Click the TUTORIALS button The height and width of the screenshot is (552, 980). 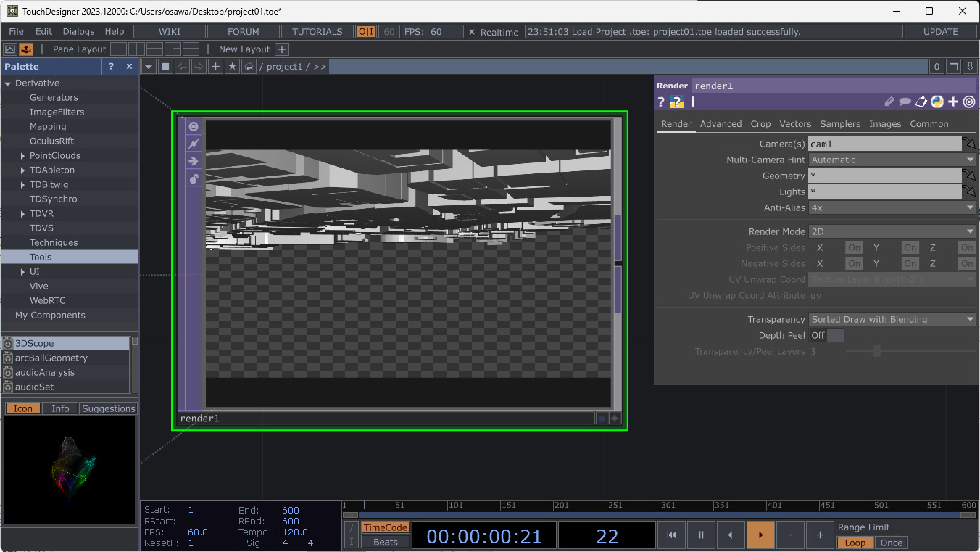(317, 31)
